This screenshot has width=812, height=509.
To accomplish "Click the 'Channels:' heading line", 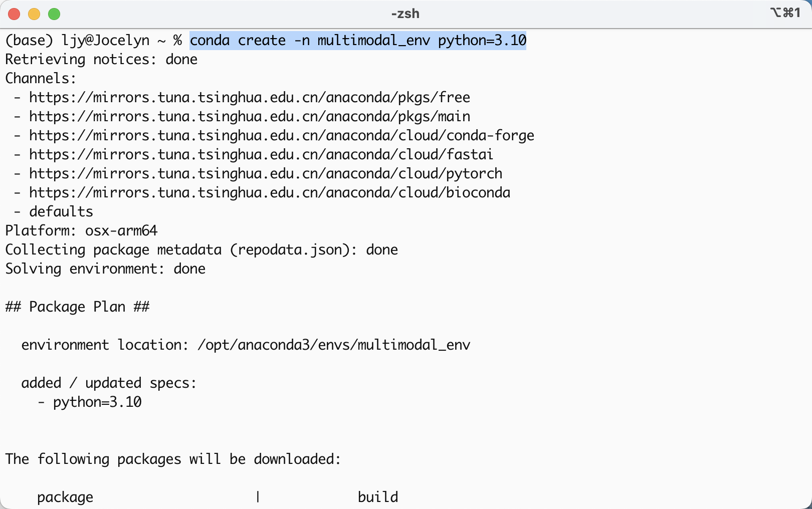I will click(41, 78).
